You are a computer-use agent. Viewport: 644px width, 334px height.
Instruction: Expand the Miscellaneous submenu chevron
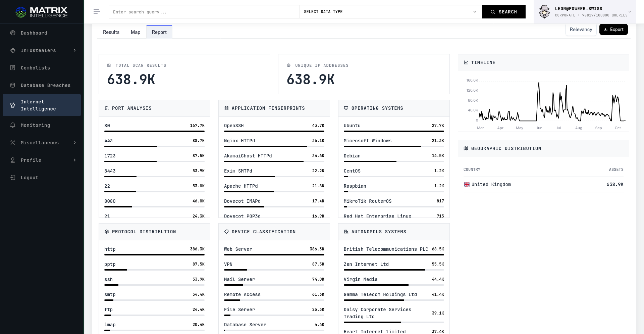pos(74,143)
